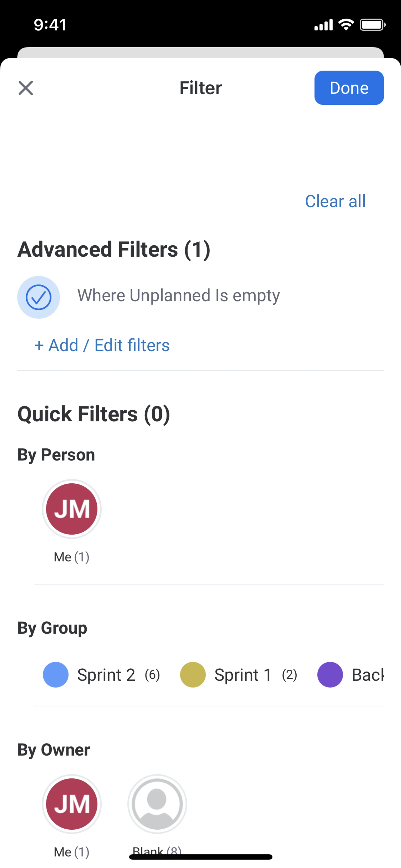Uncheck the Where Unplanned Is empty filter
Screen dimensions: 401x868
pos(39,297)
